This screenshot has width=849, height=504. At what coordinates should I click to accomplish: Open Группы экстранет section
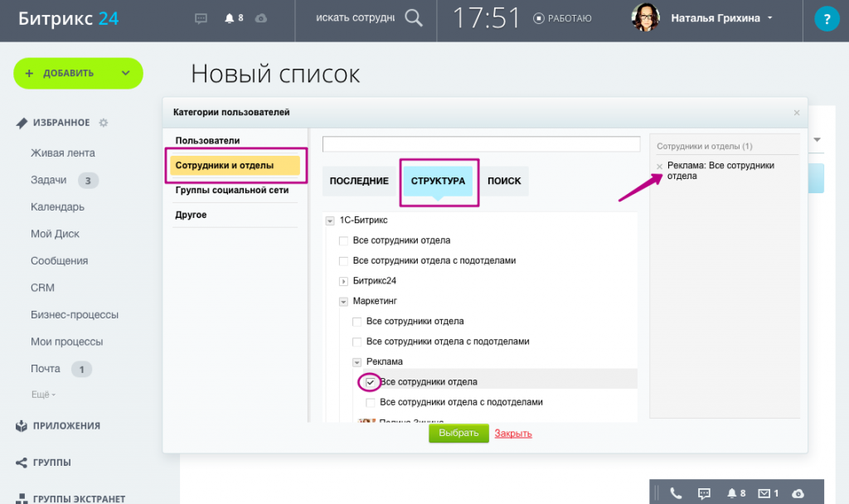pos(79,499)
